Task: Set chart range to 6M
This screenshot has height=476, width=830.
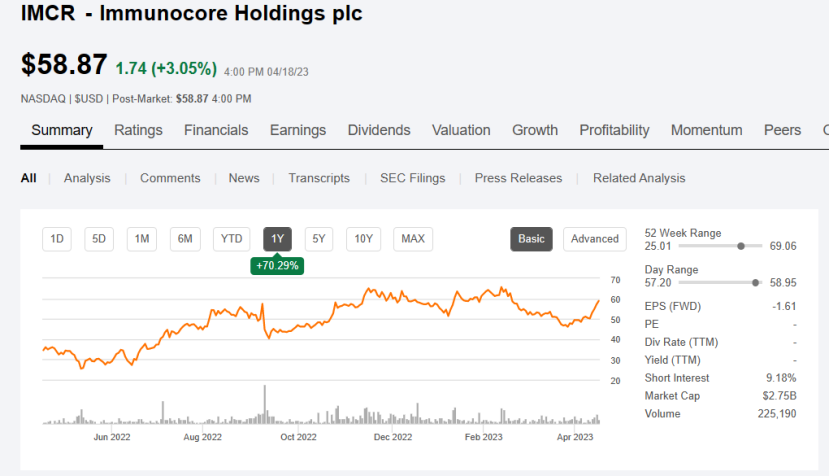Action: tap(185, 239)
